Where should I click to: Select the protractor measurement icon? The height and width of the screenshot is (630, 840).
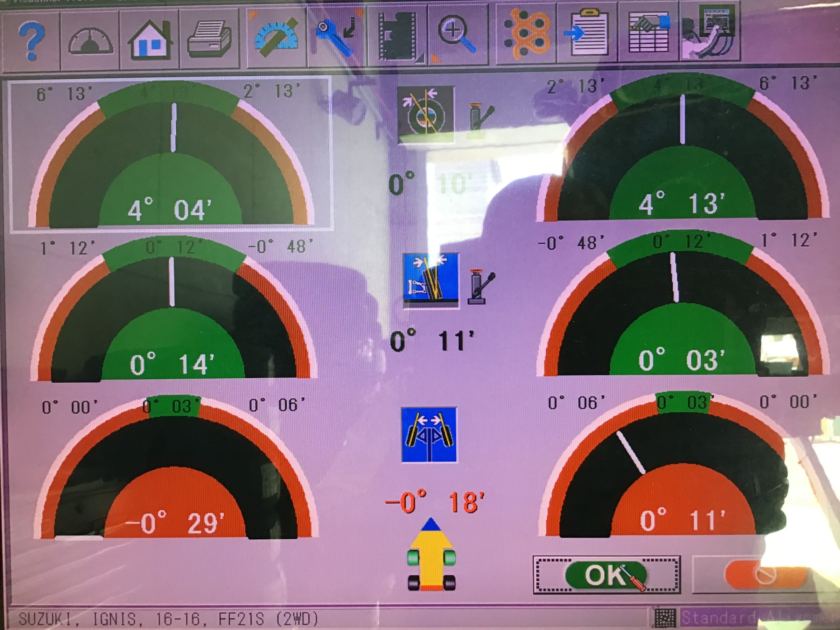click(x=276, y=38)
